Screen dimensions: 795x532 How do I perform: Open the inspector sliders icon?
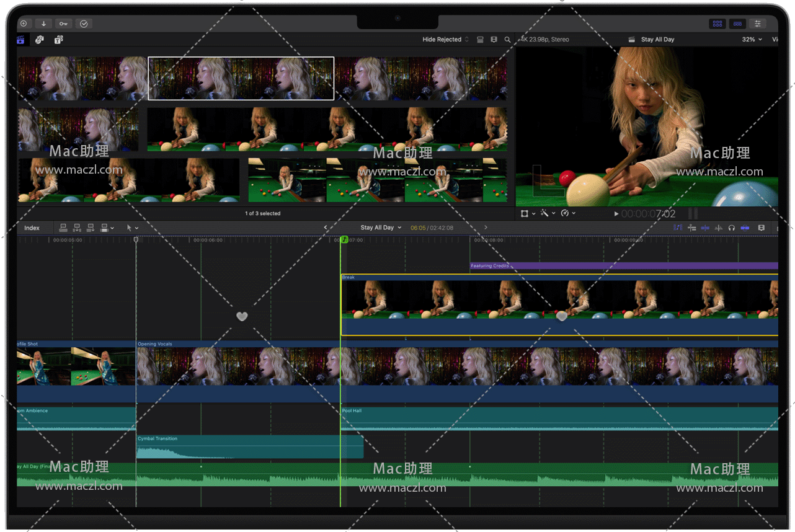757,24
